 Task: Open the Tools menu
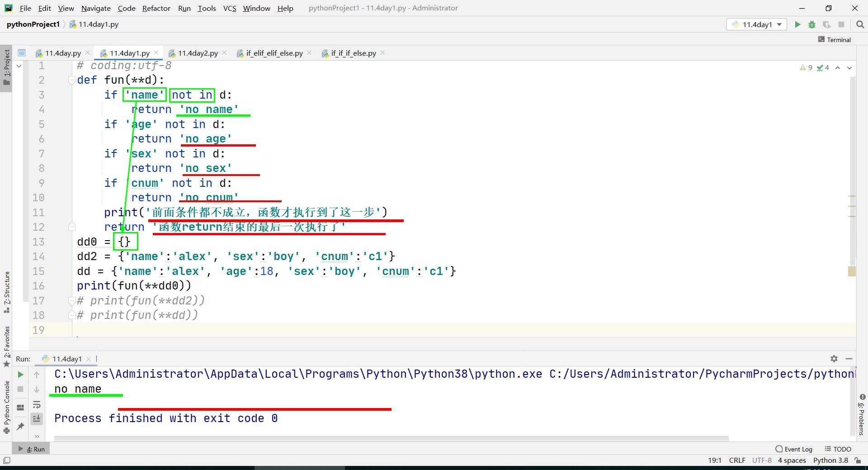point(207,8)
